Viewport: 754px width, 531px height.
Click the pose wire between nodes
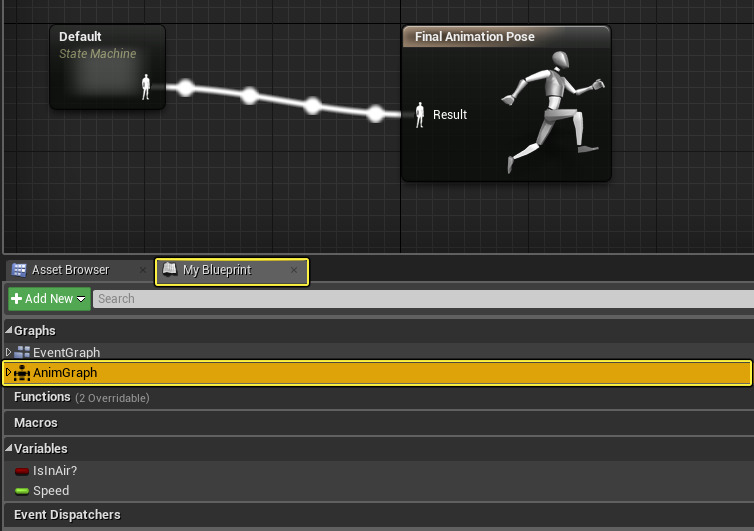coord(281,101)
